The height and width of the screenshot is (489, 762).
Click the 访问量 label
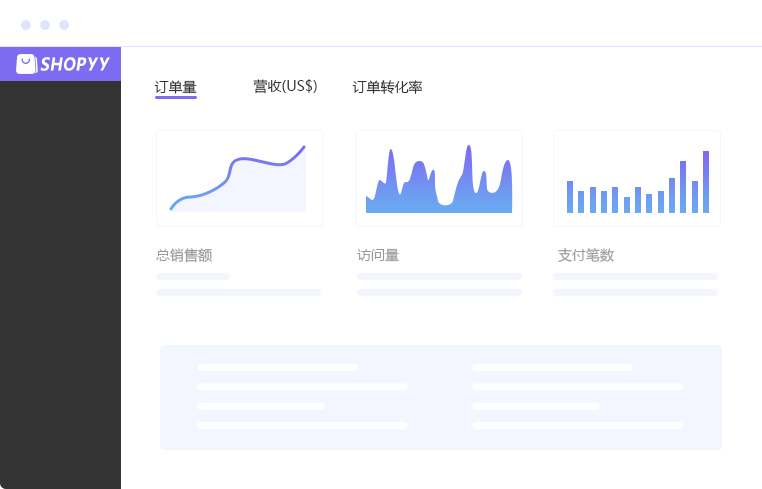pos(378,255)
